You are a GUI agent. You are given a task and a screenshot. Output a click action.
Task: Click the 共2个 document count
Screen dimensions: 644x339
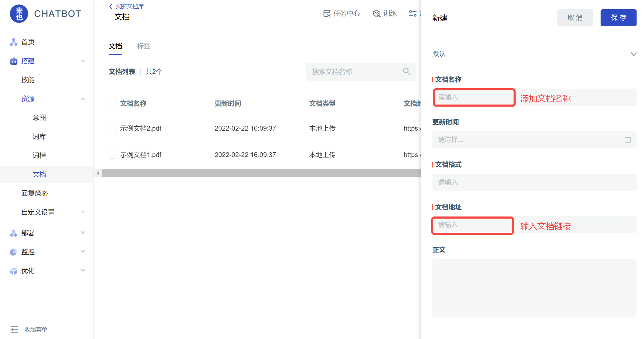click(154, 72)
